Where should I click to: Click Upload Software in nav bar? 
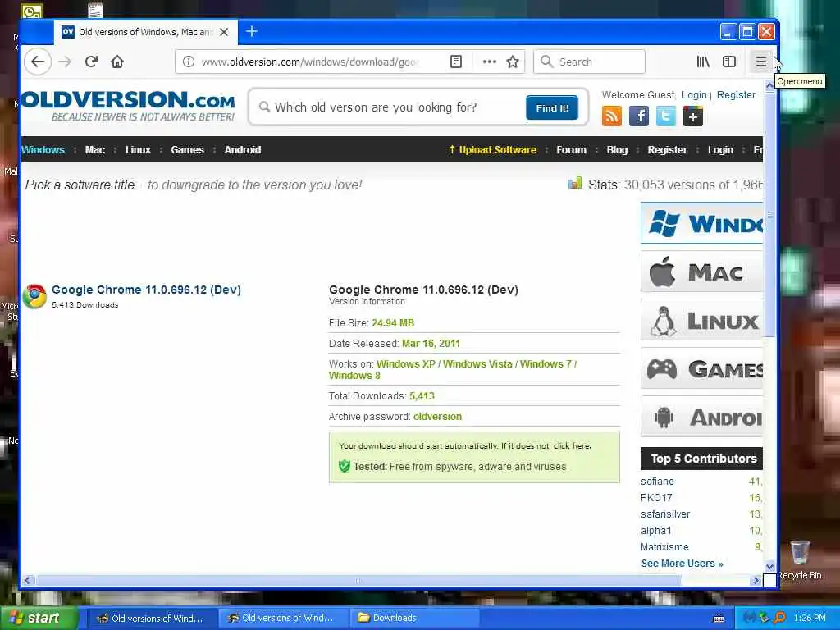click(x=493, y=150)
